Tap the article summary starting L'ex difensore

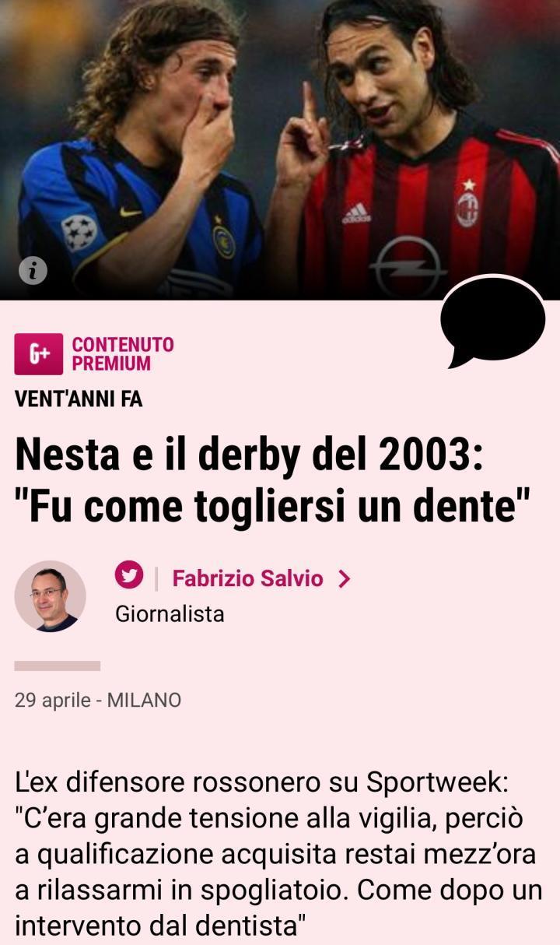coord(279,855)
